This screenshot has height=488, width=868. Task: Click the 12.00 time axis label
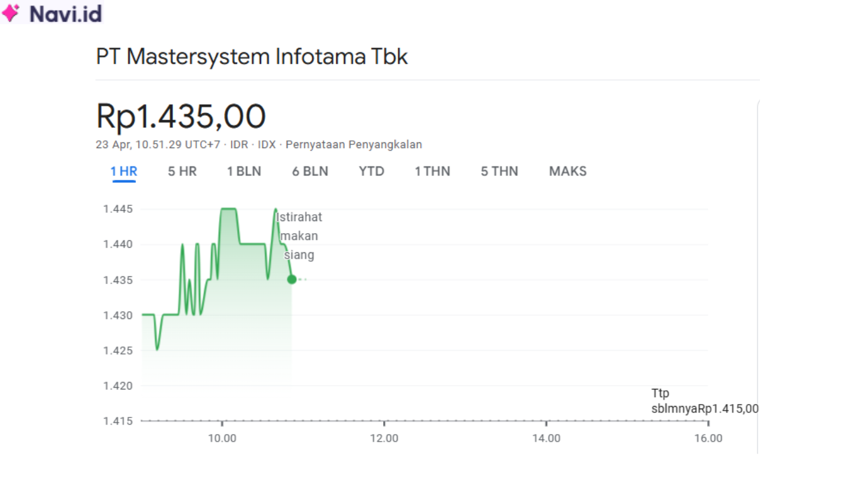(384, 438)
